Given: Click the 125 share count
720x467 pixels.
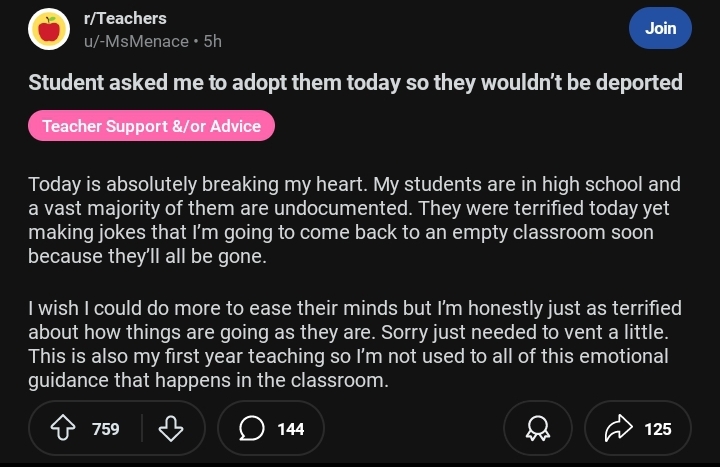Looking at the screenshot, I should [x=657, y=429].
